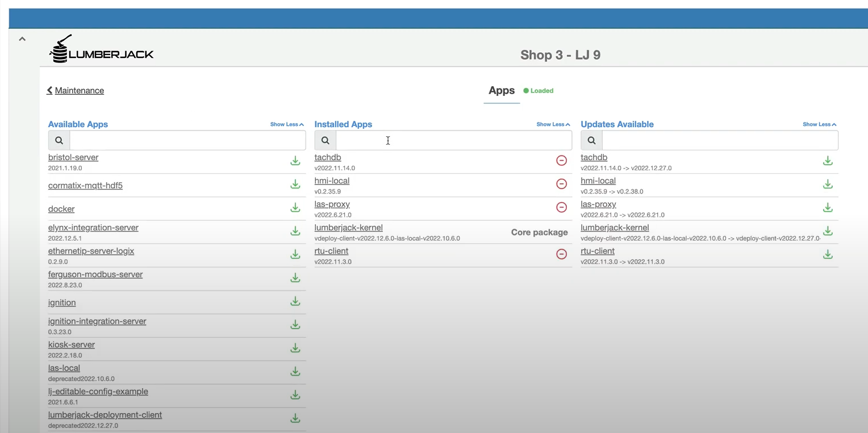Open las-local app link
This screenshot has height=433, width=868.
(64, 368)
